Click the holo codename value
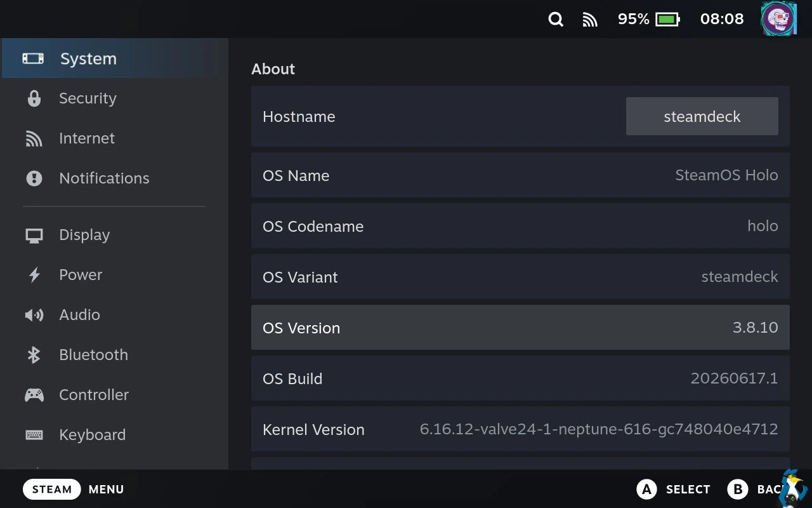This screenshot has width=812, height=508. pos(763,226)
